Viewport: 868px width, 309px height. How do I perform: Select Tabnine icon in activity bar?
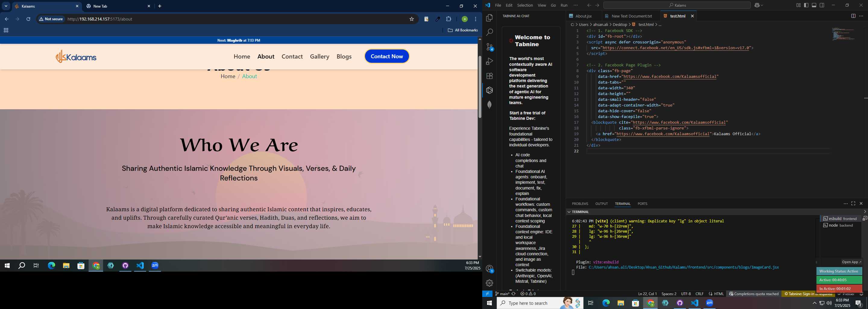(x=489, y=91)
